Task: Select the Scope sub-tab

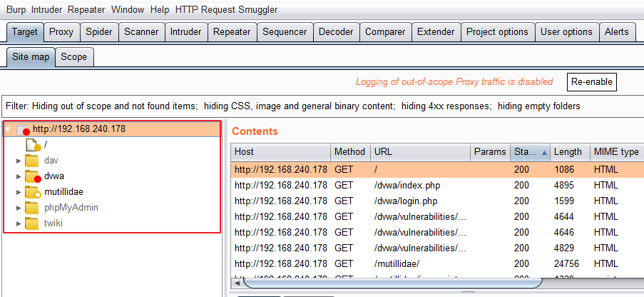Action: click(x=73, y=57)
